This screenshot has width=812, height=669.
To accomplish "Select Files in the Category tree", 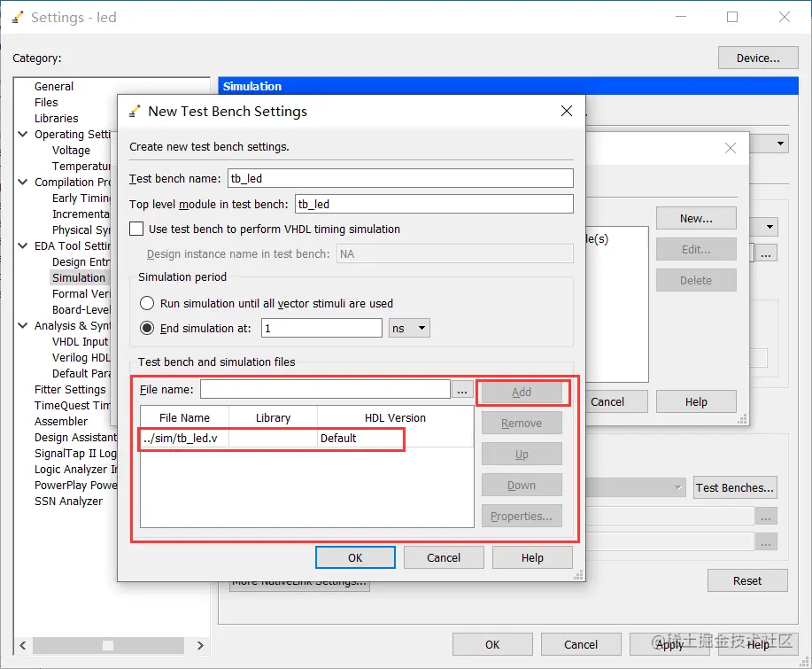I will (x=46, y=103).
